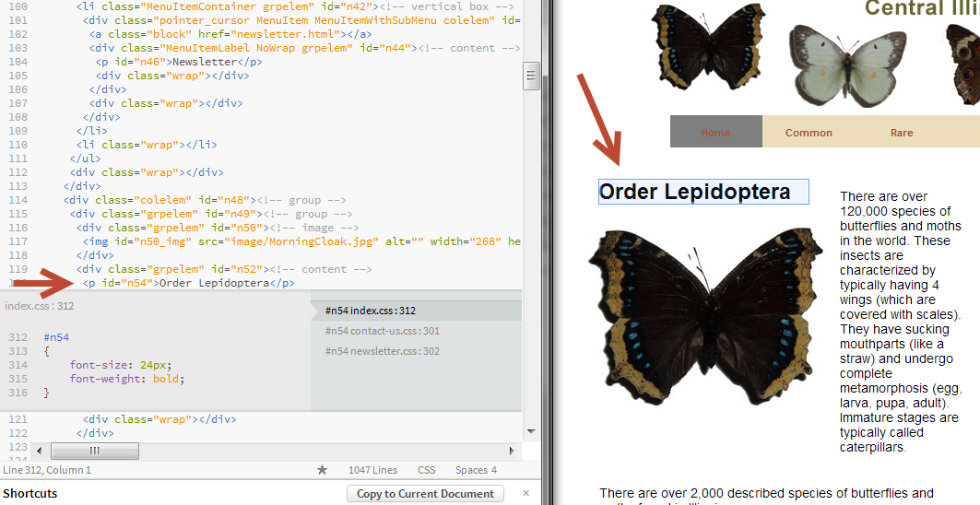Click left arrow of horizontal scrollbar
The image size is (980, 505).
tap(39, 451)
